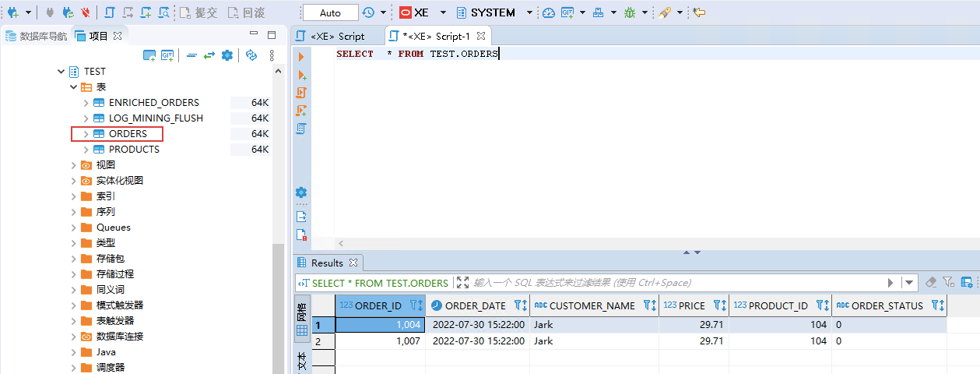Image resolution: width=980 pixels, height=374 pixels.
Task: Select the 存储过程 folder
Action: point(115,274)
